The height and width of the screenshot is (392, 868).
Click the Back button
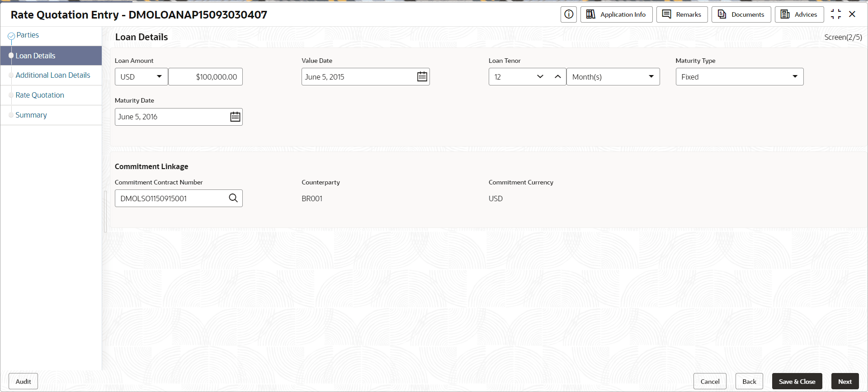click(x=749, y=382)
